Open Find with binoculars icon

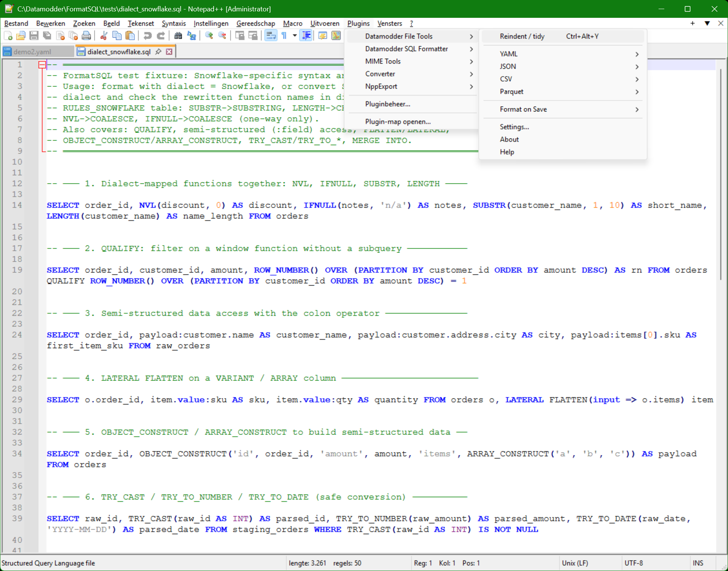click(x=178, y=36)
